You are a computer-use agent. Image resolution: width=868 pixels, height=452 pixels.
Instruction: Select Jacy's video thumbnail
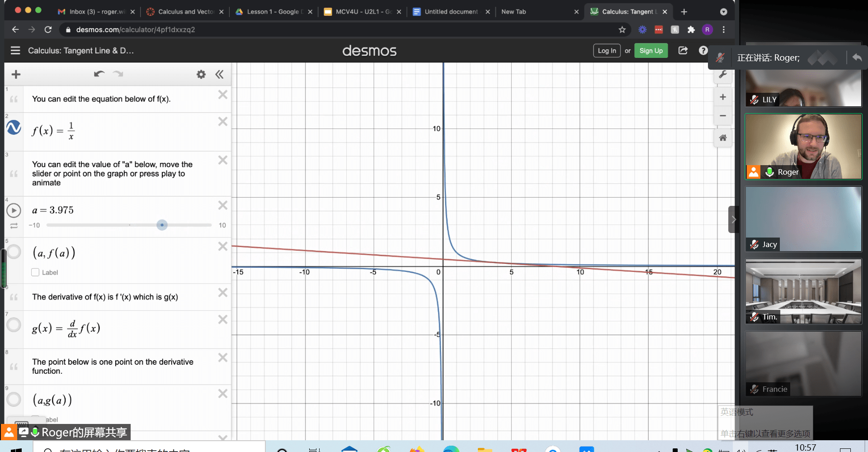pos(803,219)
